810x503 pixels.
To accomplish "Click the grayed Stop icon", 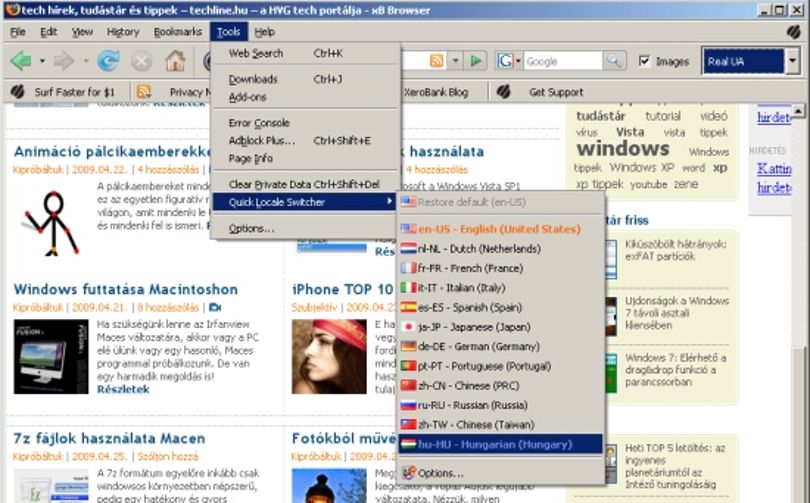I will coord(141,61).
